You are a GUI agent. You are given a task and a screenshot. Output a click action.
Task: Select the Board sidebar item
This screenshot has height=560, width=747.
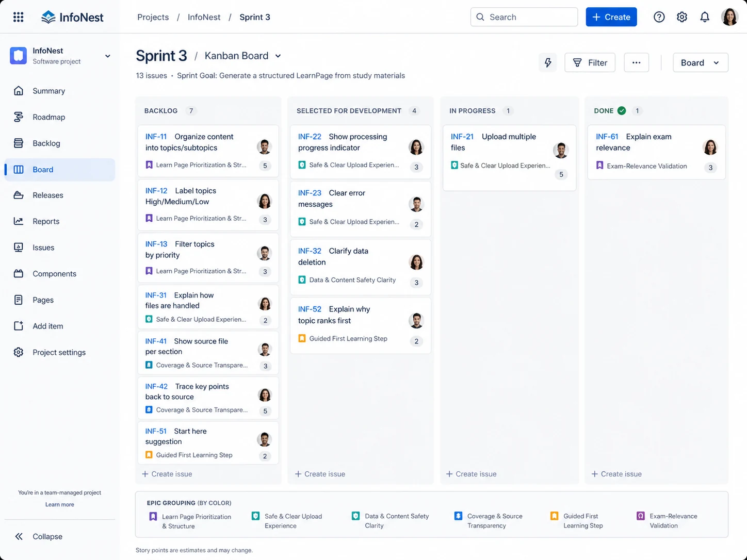(60, 170)
